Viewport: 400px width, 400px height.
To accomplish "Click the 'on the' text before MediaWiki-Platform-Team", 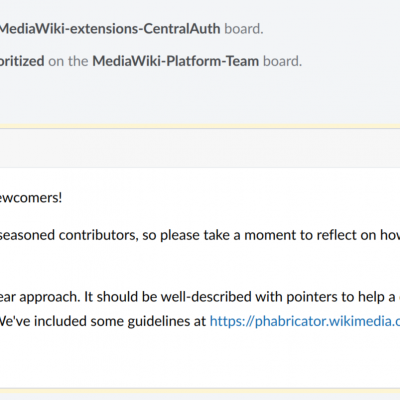I will pyautogui.click(x=68, y=61).
